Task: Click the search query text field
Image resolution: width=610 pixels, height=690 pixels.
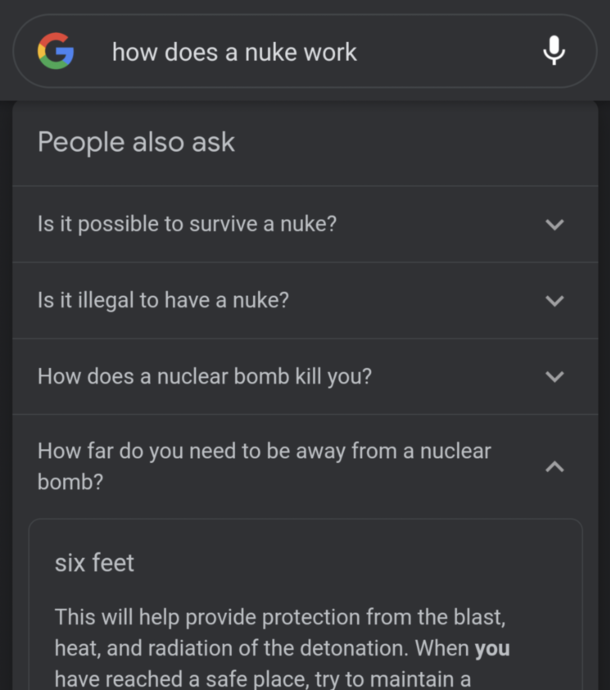Action: (305, 51)
